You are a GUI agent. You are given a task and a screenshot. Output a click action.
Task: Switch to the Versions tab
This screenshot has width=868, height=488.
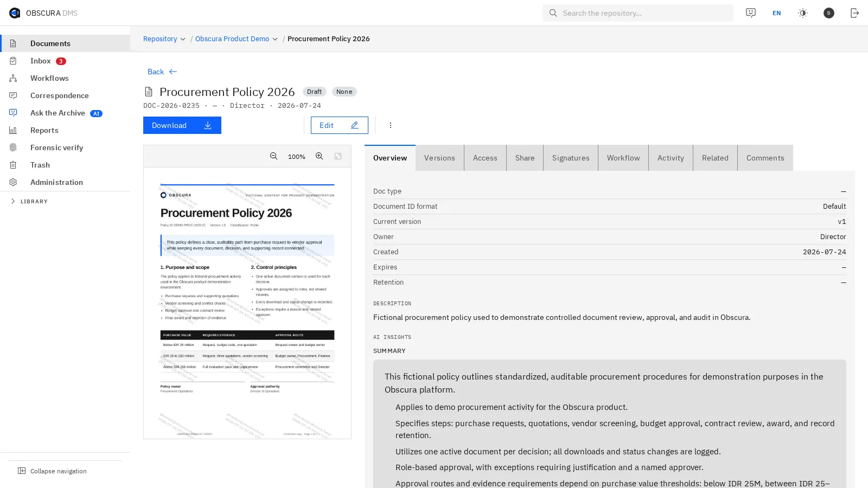point(439,158)
